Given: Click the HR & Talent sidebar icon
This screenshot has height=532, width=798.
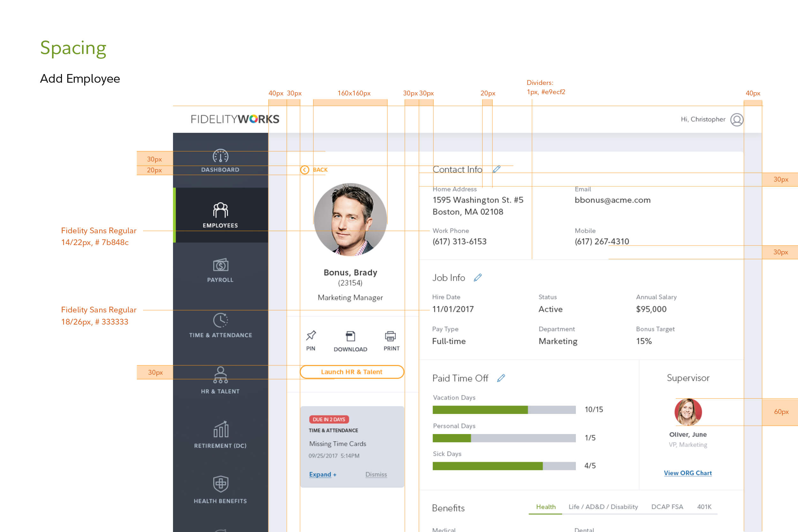Looking at the screenshot, I should [x=220, y=375].
